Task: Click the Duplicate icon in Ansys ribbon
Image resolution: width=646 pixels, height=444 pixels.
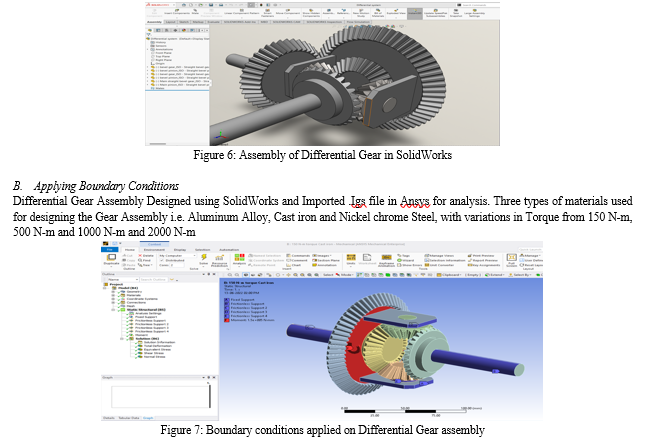Action: 111,258
